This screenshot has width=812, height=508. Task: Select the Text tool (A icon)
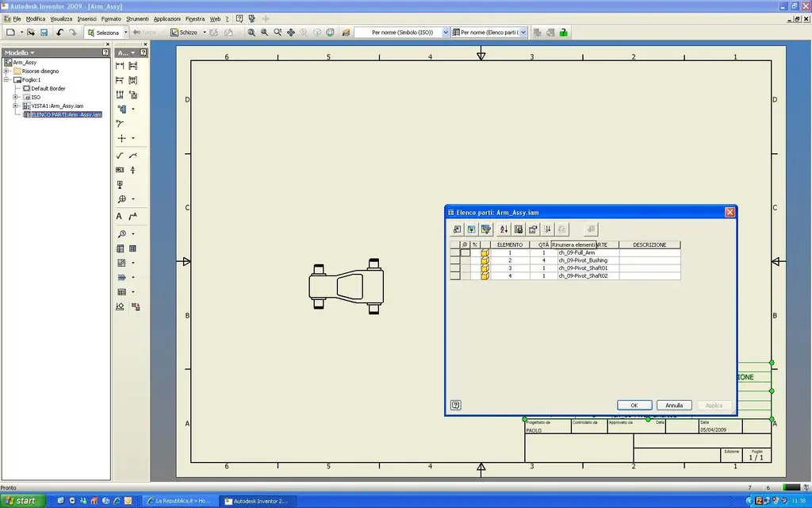[x=119, y=216]
